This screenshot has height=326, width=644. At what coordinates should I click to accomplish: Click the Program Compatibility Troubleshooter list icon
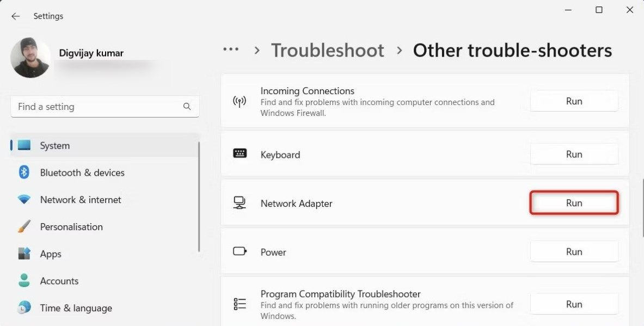[x=240, y=304]
